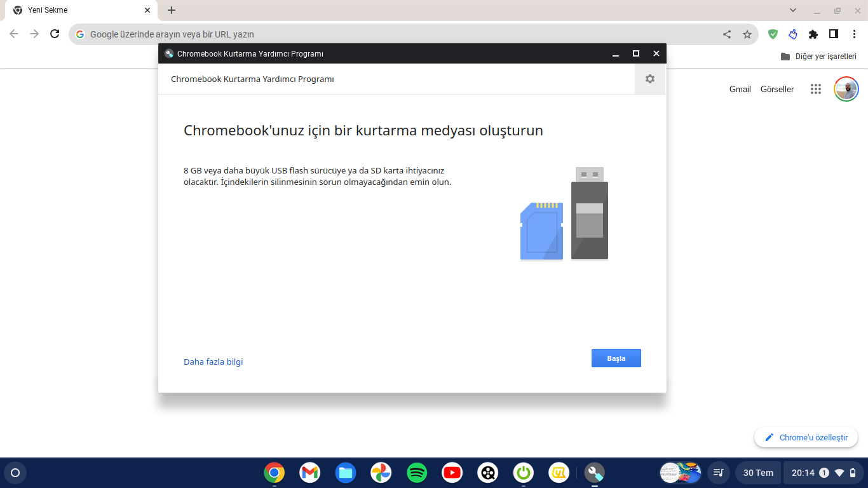Reload the page in Chrome
Image resolution: width=868 pixels, height=488 pixels.
click(x=55, y=34)
